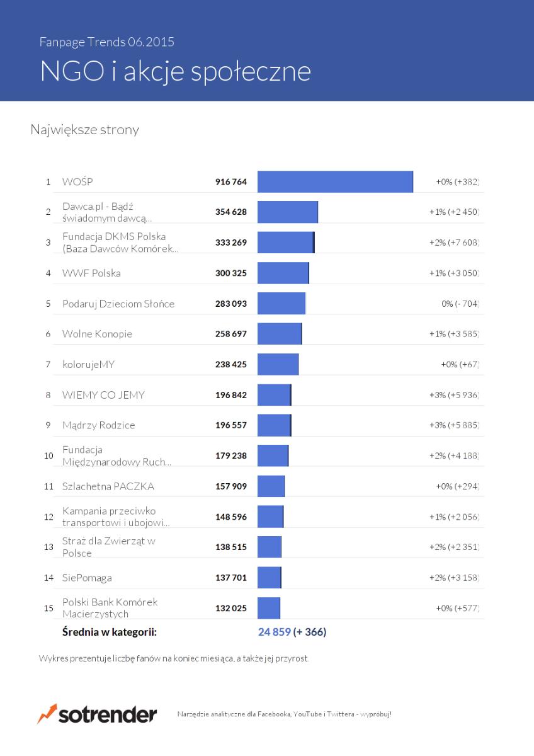Open the 'wypróbuj!' link in footer
Screen dimensions: 534x756
376,714
